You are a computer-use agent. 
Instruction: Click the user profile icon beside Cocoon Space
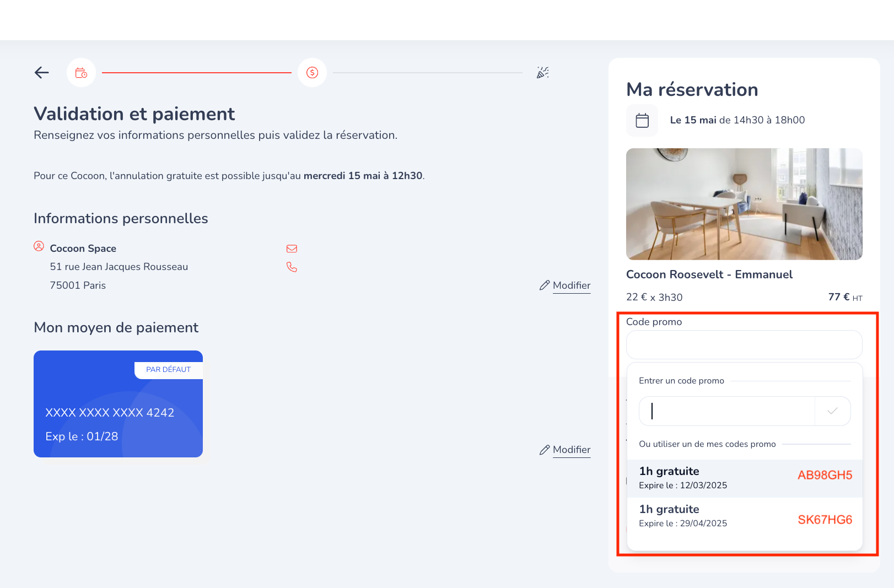pos(39,246)
